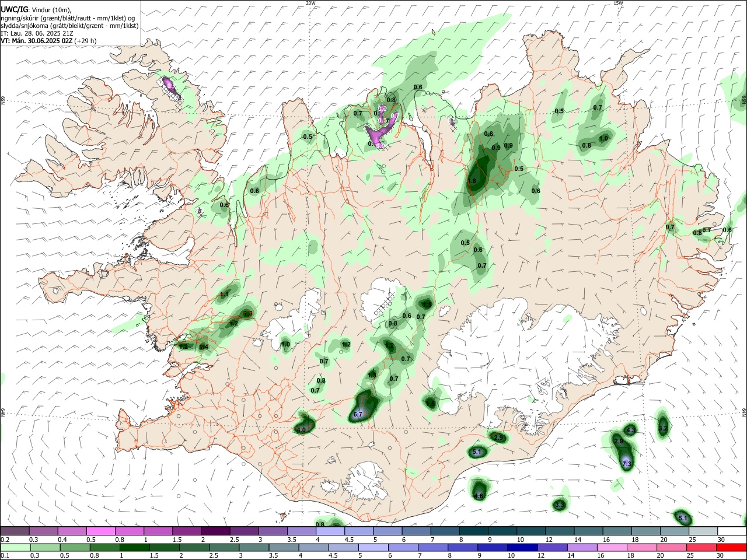This screenshot has width=747, height=560.
Task: Select the 6.7 rainfall value on the map
Action: point(358,414)
